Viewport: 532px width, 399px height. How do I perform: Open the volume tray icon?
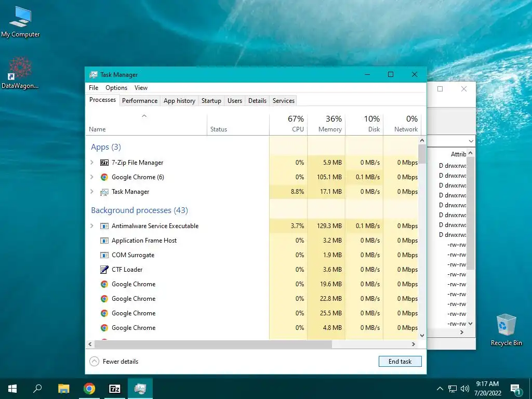click(465, 389)
